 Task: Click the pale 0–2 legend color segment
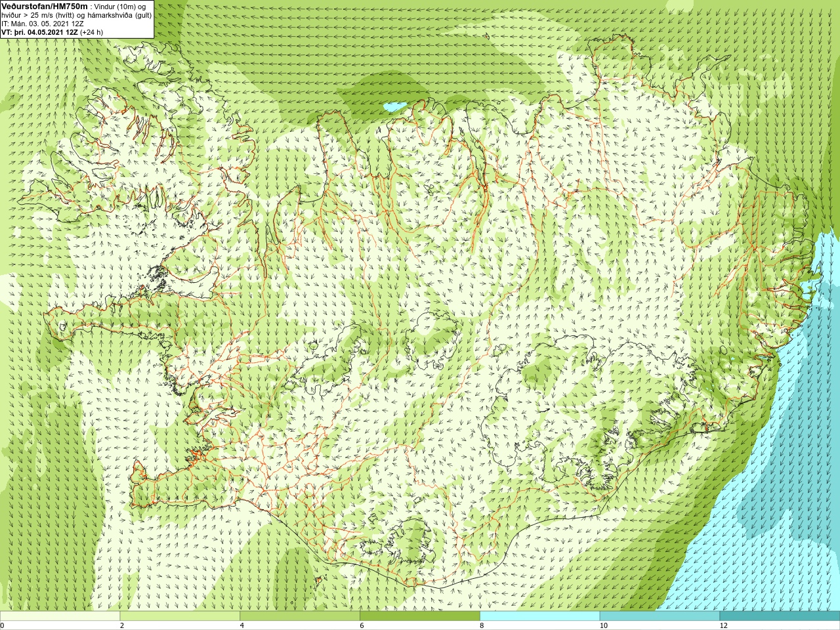pyautogui.click(x=60, y=616)
